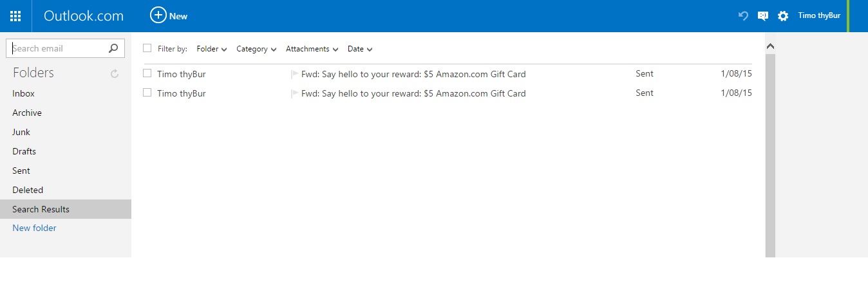Open the settings gear icon
The height and width of the screenshot is (296, 868).
tap(783, 16)
